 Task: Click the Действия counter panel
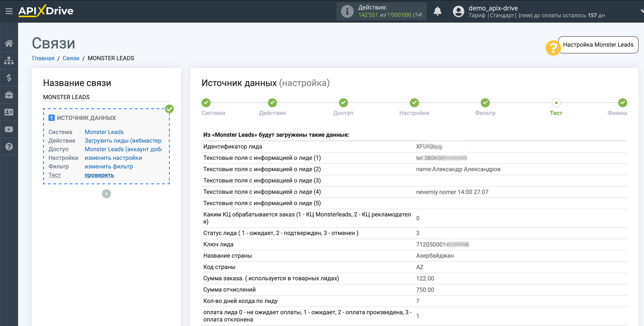381,12
